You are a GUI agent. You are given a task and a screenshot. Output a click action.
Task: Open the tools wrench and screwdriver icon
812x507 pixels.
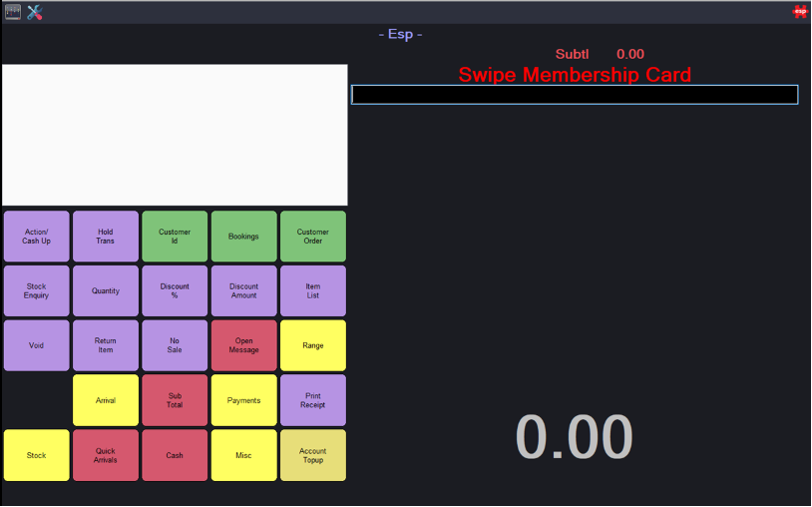(x=35, y=12)
